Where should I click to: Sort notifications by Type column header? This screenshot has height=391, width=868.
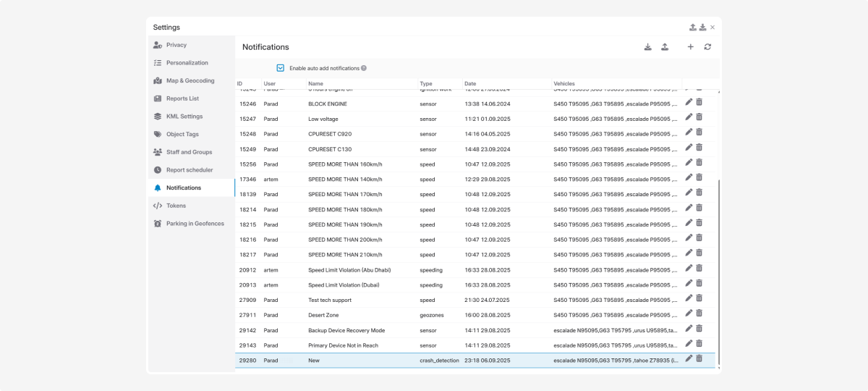coord(426,84)
